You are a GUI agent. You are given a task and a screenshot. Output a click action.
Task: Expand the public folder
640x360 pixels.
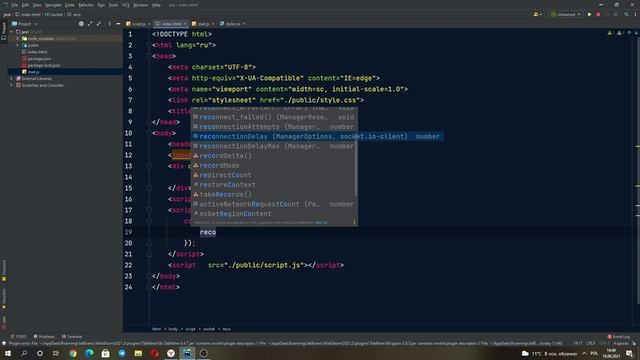coord(18,45)
